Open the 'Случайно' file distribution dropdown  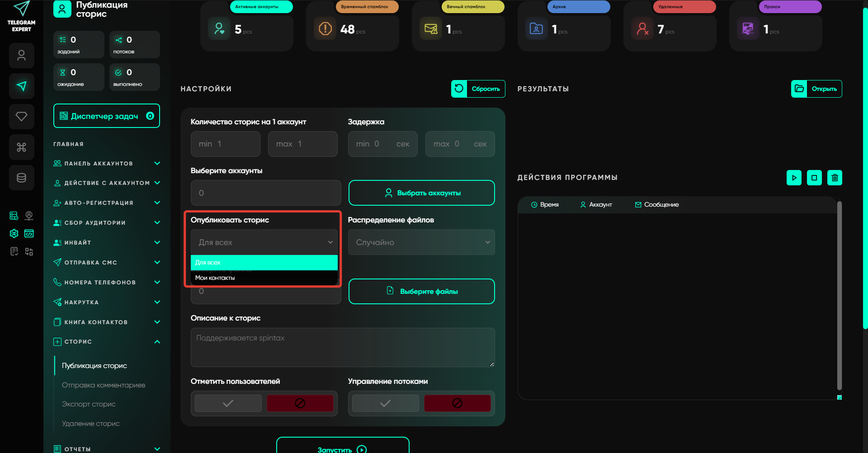[421, 242]
